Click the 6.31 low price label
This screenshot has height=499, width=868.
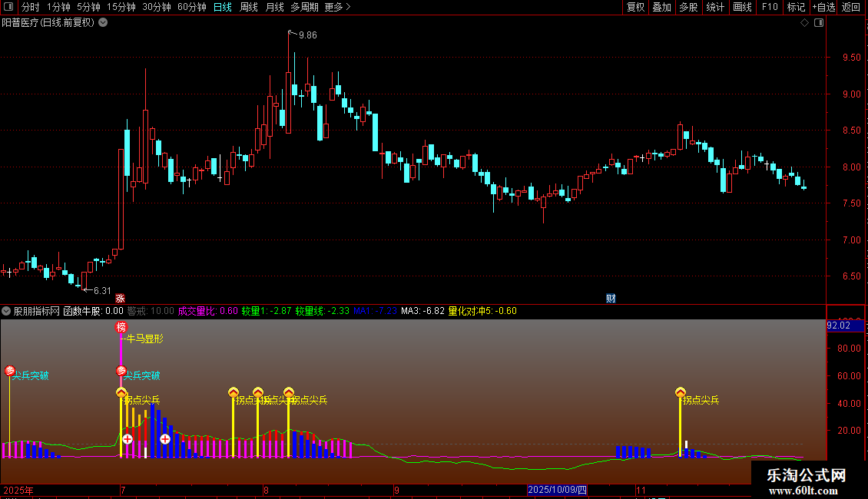(102, 291)
